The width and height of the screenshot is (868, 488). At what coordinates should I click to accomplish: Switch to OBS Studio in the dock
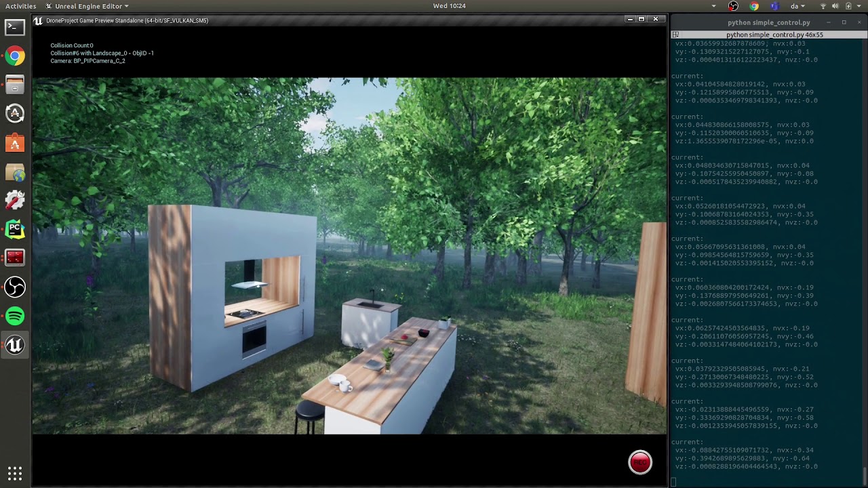pyautogui.click(x=15, y=287)
